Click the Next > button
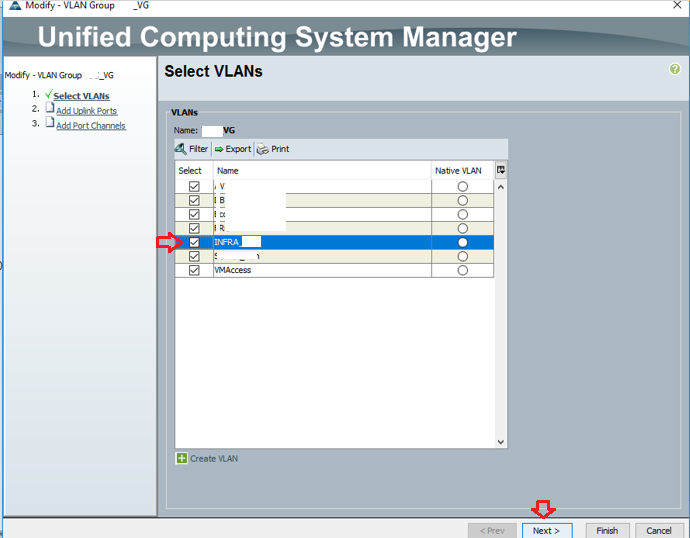Image resolution: width=690 pixels, height=538 pixels. click(x=547, y=531)
